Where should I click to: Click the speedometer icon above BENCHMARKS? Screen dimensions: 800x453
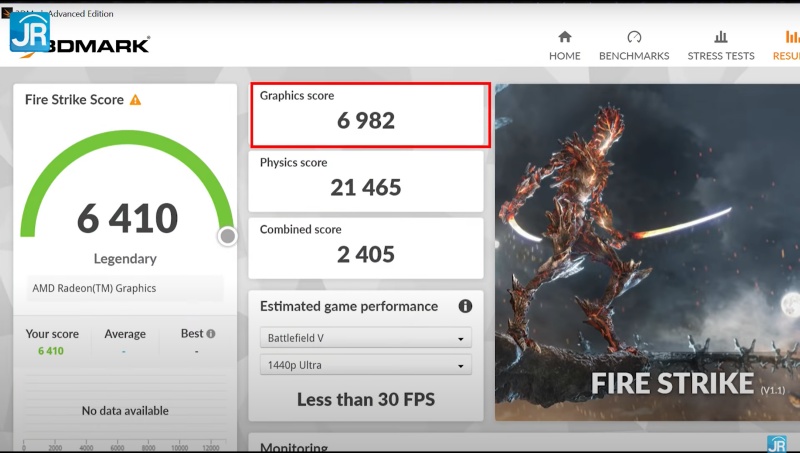(634, 37)
